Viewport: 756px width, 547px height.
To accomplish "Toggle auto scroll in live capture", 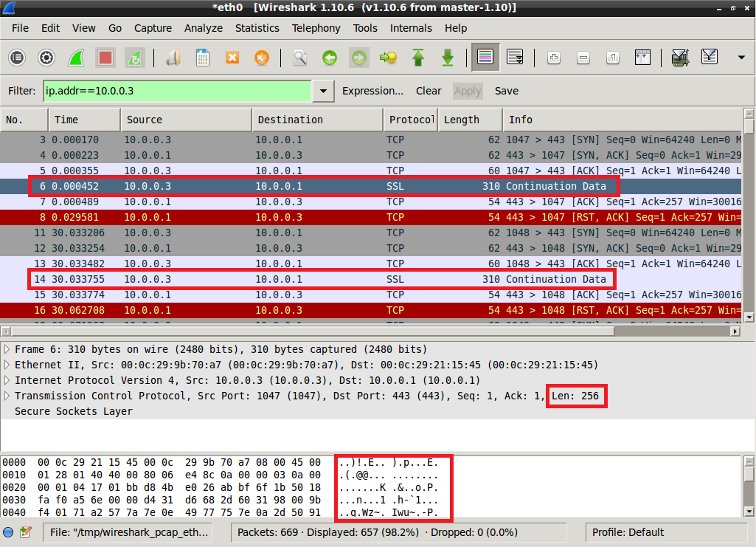I will point(515,58).
